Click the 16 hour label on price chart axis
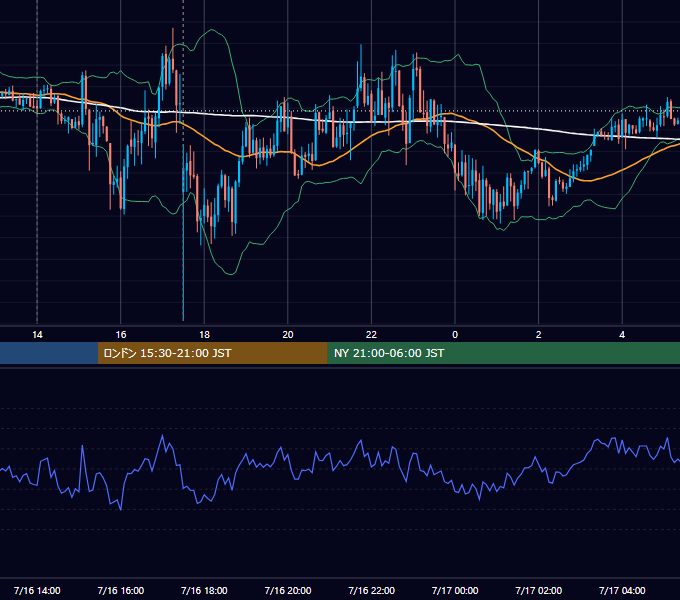This screenshot has height=600, width=680. (121, 335)
